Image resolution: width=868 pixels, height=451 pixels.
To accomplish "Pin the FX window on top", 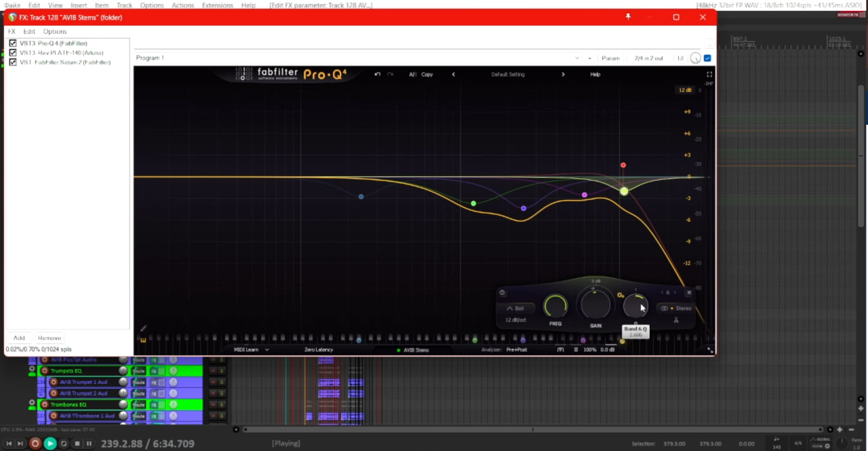I will [628, 17].
